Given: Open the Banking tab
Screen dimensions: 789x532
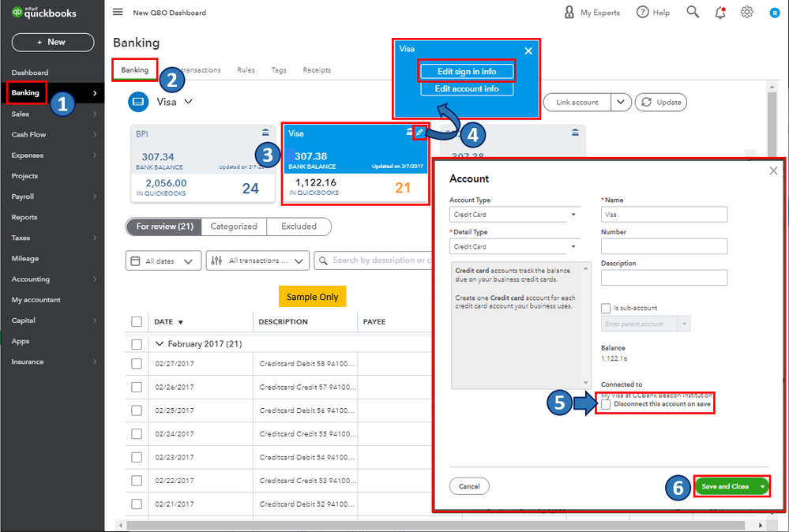Looking at the screenshot, I should 135,70.
